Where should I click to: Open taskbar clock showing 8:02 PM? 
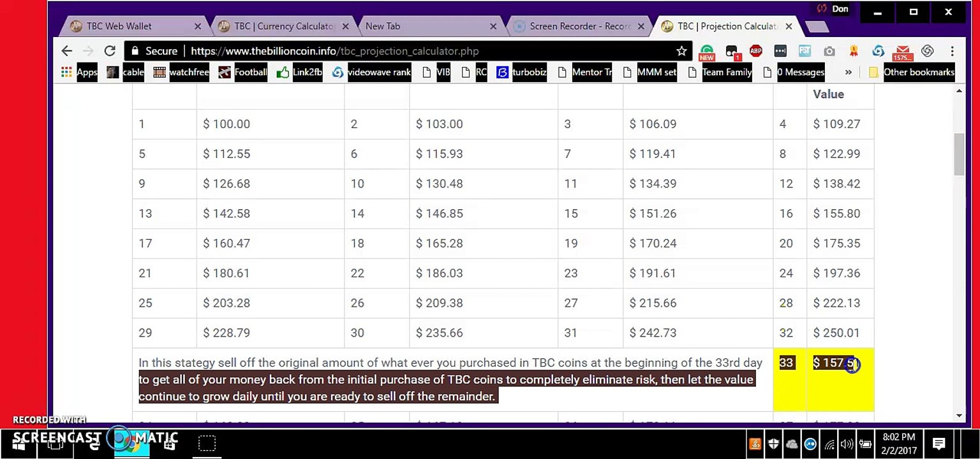[x=900, y=444]
